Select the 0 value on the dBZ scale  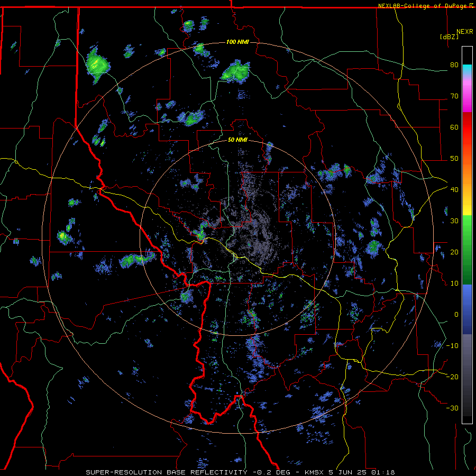point(456,315)
